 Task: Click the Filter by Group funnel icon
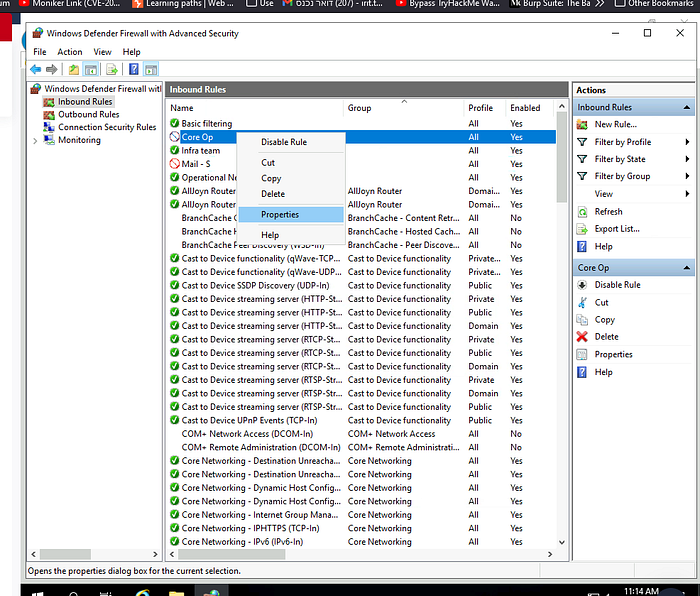coord(582,176)
